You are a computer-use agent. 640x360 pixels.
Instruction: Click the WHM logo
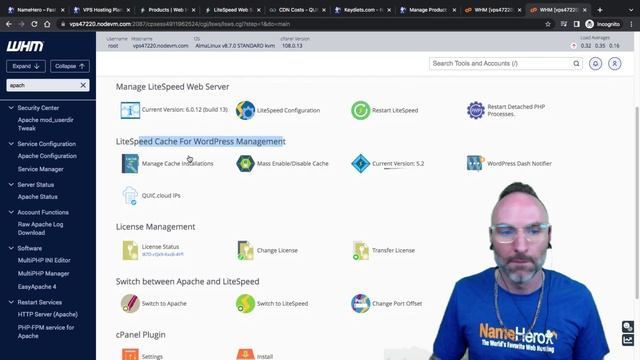pyautogui.click(x=25, y=46)
